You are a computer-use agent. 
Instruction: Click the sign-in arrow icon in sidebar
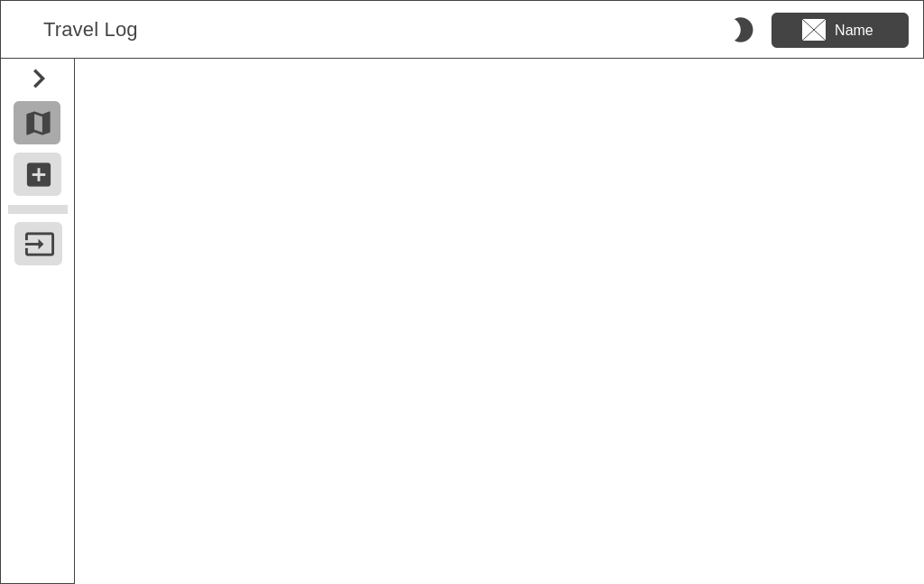coord(38,244)
